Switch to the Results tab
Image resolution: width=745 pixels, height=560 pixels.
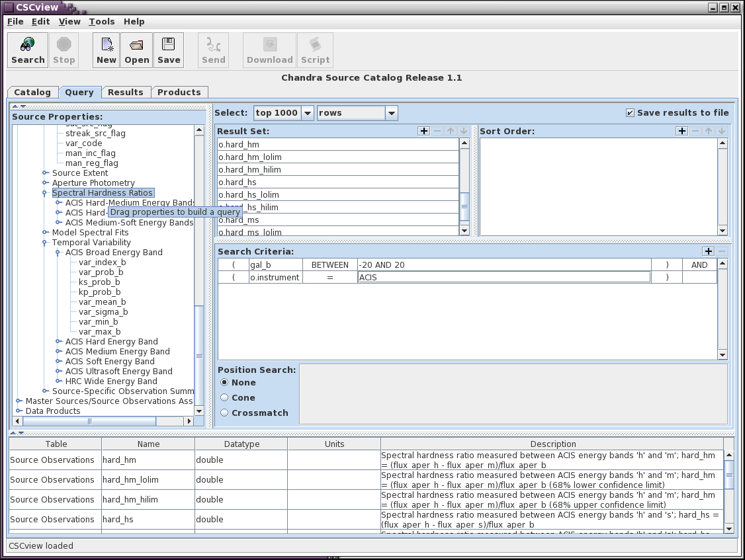click(125, 93)
